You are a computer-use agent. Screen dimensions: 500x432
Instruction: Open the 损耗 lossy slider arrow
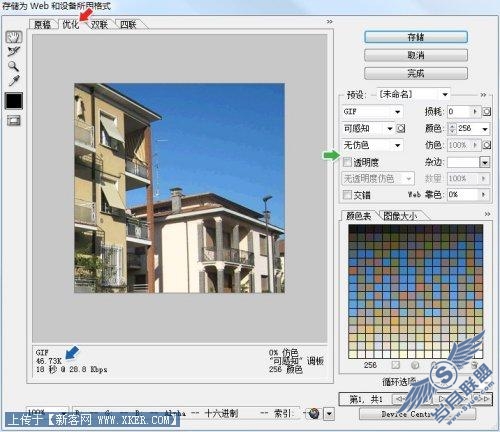pos(475,111)
